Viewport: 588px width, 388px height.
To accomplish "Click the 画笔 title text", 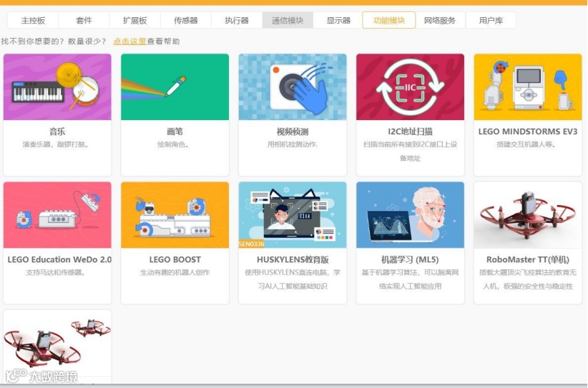I will (x=175, y=131).
